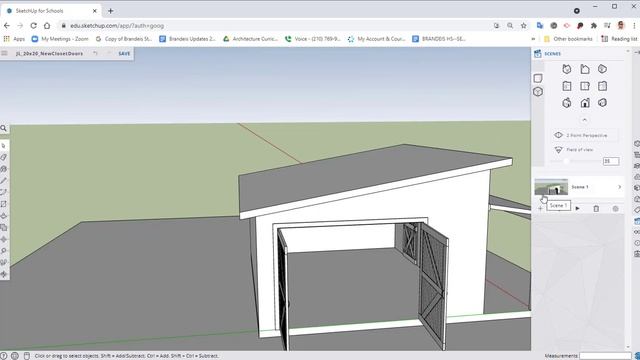Open Other bookmarks folder

[568, 39]
